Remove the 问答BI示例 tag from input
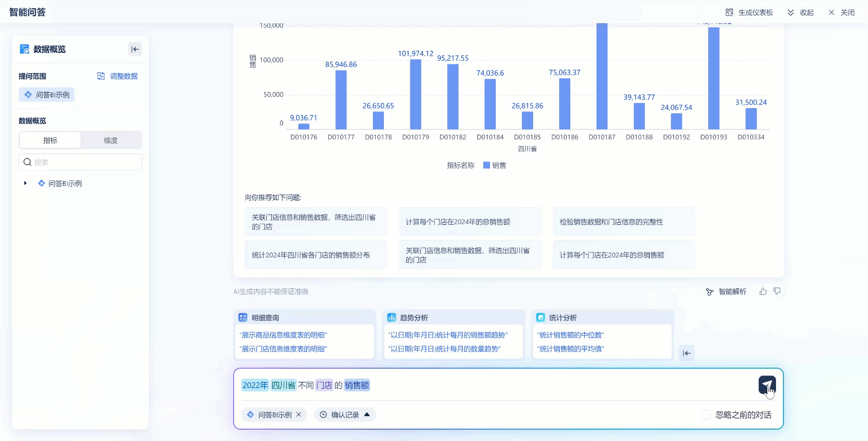Screen dimensions: 868x441 tap(299, 415)
